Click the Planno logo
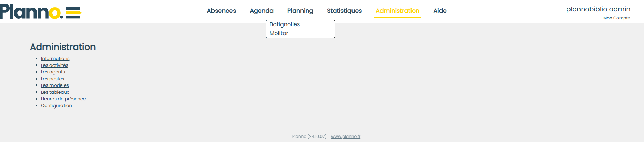This screenshot has height=142, width=644. [41, 11]
